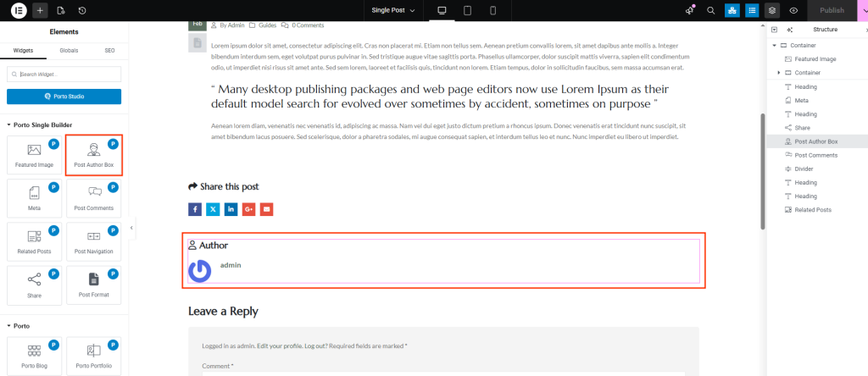Expand the Publish options arrow
Viewport: 868px width, 376px height.
point(862,10)
